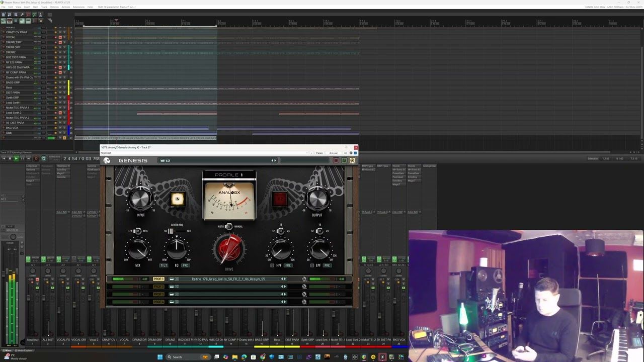Open the Options menu
644x362 pixels.
tap(54, 7)
